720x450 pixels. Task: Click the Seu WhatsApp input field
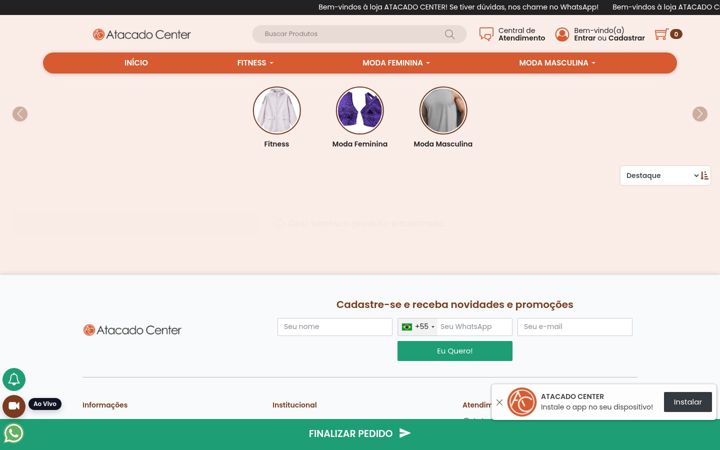[474, 327]
